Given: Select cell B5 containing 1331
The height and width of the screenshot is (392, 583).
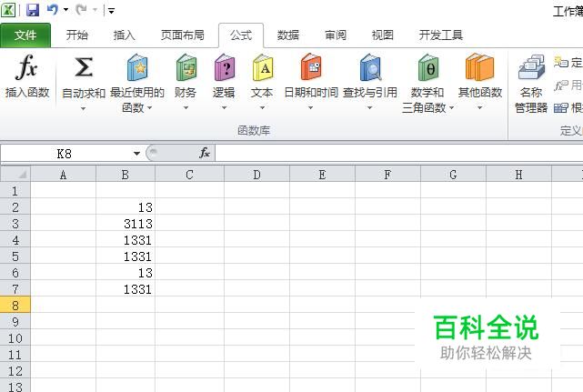Looking at the screenshot, I should click(126, 256).
